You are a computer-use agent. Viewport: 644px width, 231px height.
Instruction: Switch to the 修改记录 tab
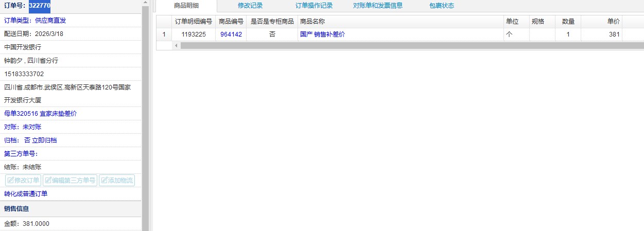(250, 6)
